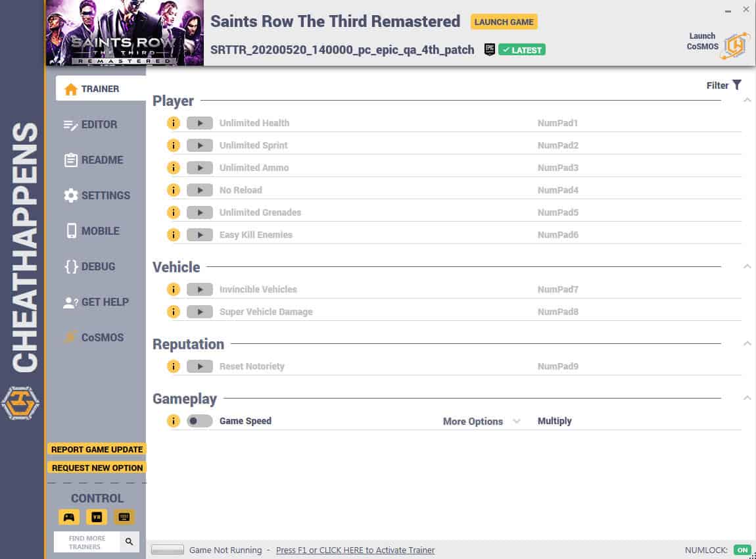
Task: Activate Unlimited Ammo cheat toggle
Action: click(x=200, y=168)
